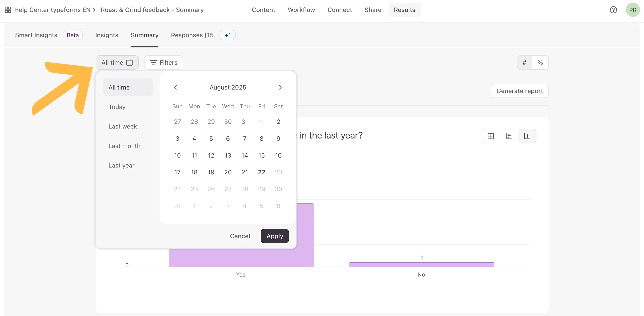The image size is (644, 316).
Task: Switch to vertical bar chart icon
Action: click(527, 136)
